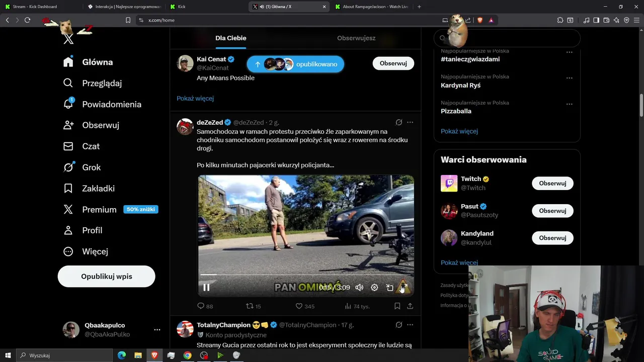644x362 pixels.
Task: Seek on the video progress bar
Action: pos(306,275)
